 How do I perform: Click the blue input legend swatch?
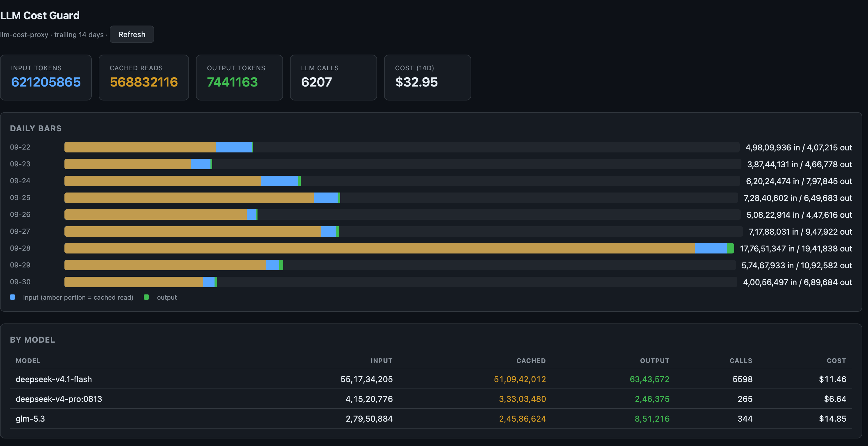pos(12,297)
